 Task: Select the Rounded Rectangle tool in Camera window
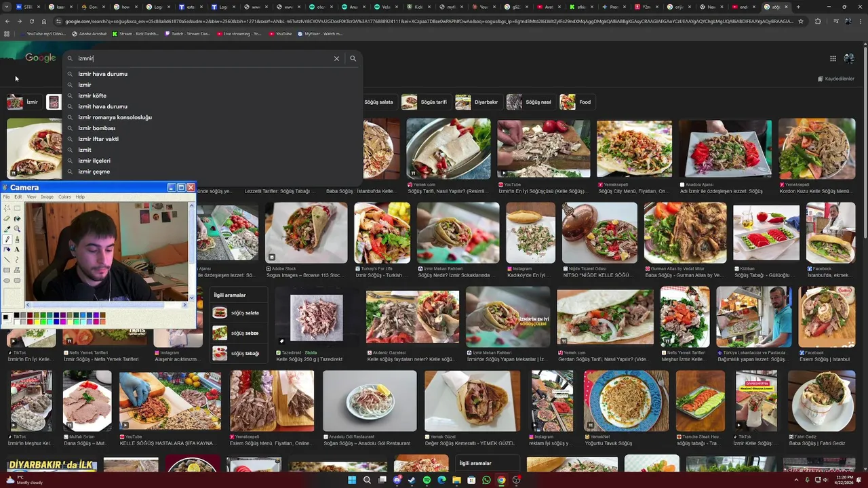[x=17, y=280]
